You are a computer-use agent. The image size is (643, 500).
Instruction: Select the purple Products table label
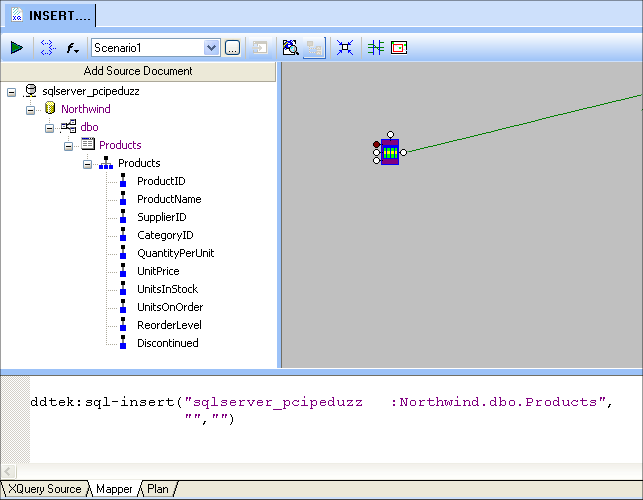pyautogui.click(x=120, y=145)
